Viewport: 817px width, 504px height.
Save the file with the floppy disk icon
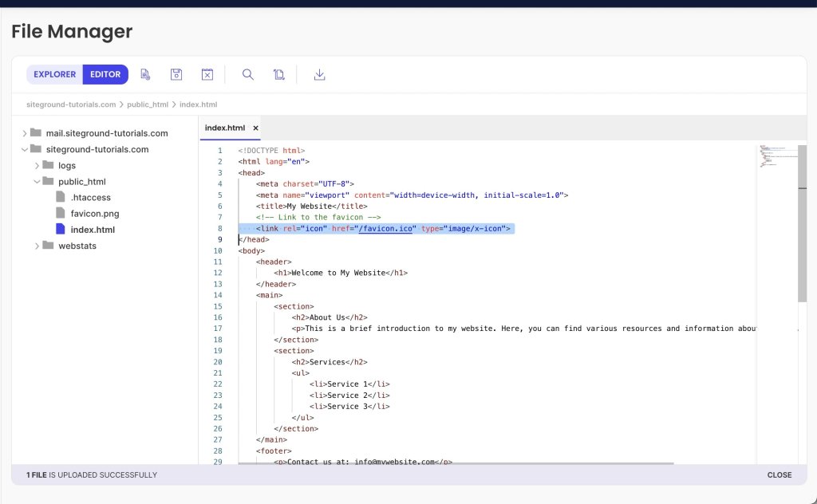[x=176, y=74]
